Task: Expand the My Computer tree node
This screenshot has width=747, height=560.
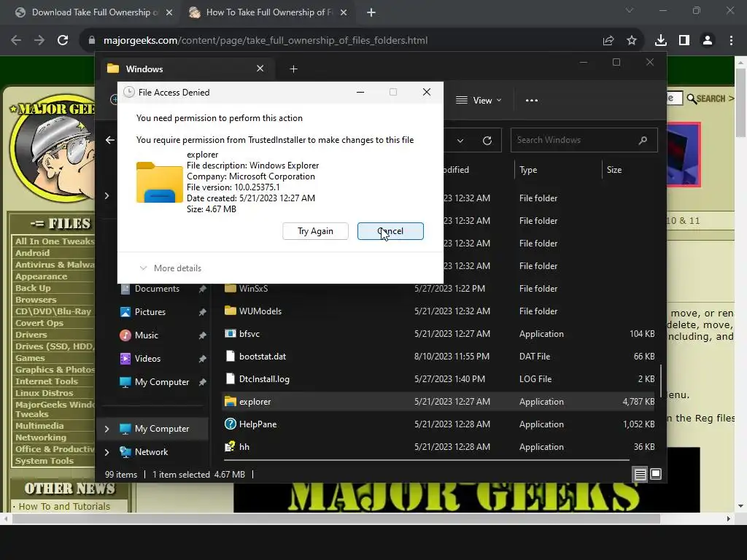Action: pyautogui.click(x=107, y=429)
